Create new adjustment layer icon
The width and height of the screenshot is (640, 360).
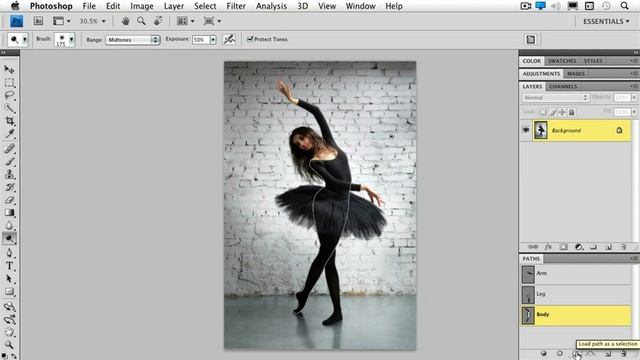pyautogui.click(x=578, y=247)
